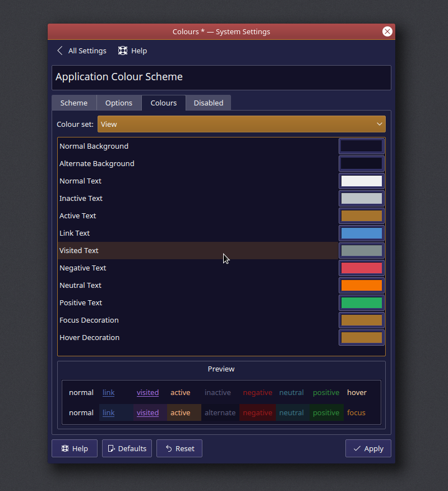This screenshot has width=448, height=491.
Task: Open the Colour set dropdown showing View
Action: [x=242, y=125]
